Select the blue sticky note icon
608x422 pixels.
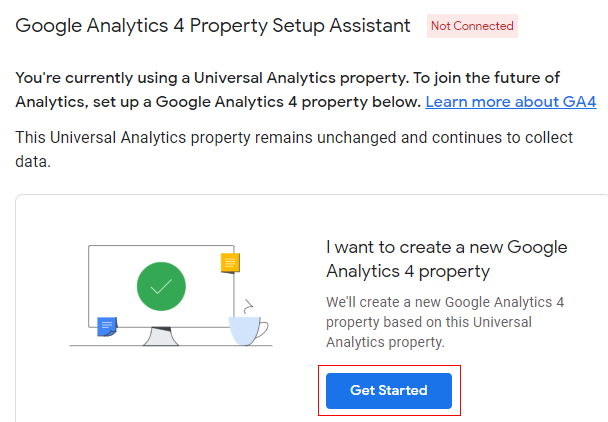pyautogui.click(x=107, y=326)
